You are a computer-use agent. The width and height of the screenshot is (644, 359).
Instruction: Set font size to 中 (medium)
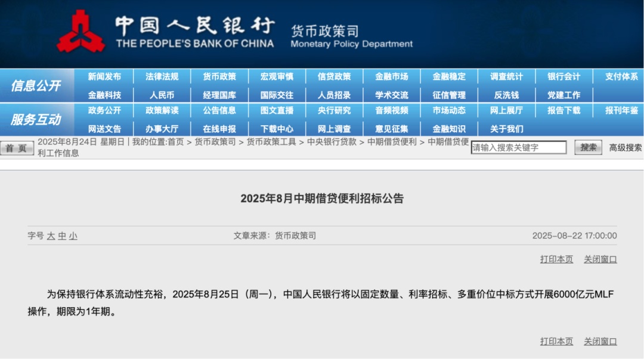click(62, 236)
